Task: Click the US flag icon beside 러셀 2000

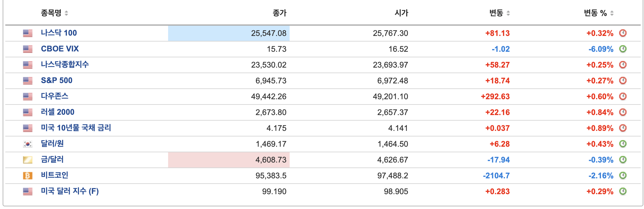Action: tap(28, 112)
